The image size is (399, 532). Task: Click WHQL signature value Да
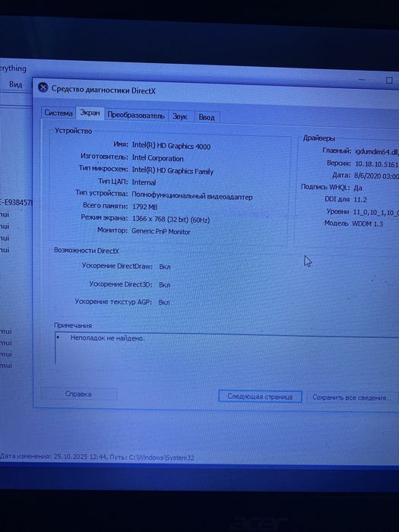(358, 188)
